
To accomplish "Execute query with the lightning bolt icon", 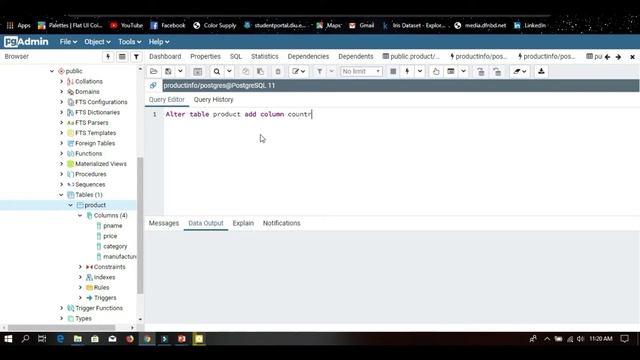I will click(x=407, y=71).
